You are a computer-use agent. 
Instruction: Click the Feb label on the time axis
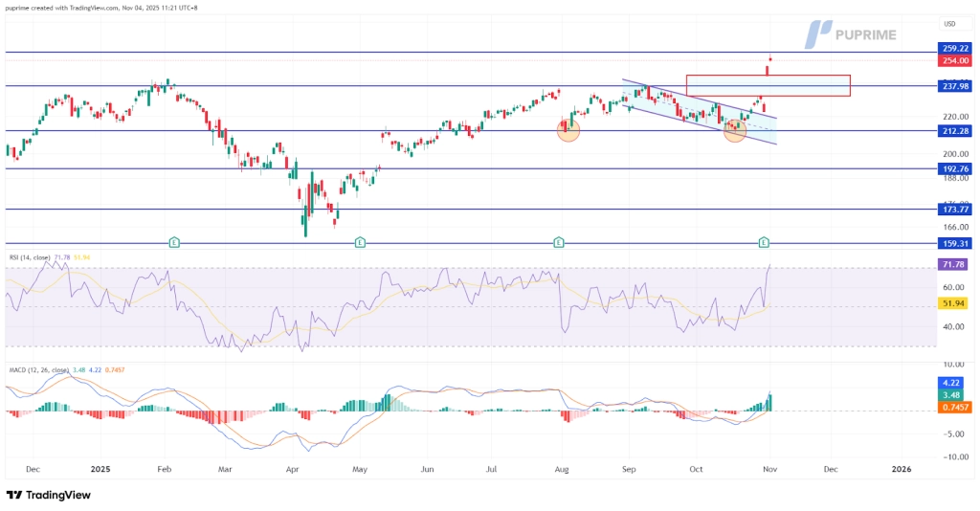pos(165,469)
